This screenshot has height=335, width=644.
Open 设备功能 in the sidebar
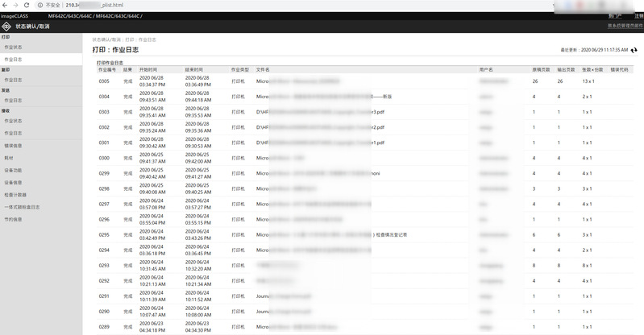point(13,170)
